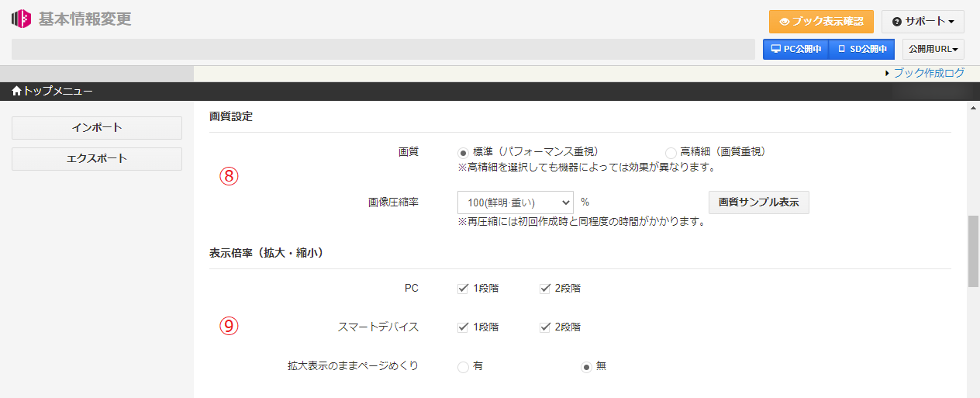Select 有 for 拡大表示のままページめくり
The width and height of the screenshot is (980, 398).
pyautogui.click(x=464, y=367)
